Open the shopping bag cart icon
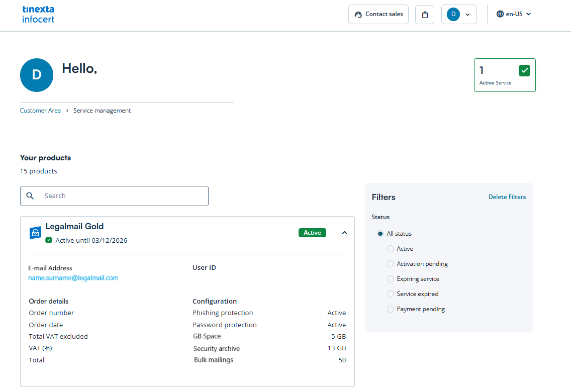 click(425, 15)
